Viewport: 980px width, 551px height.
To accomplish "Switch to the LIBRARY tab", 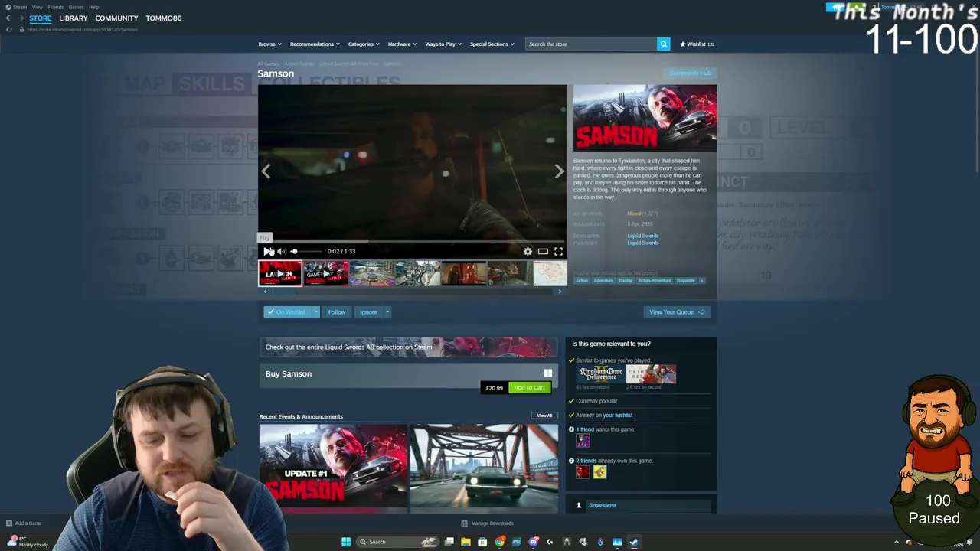I will [x=73, y=18].
